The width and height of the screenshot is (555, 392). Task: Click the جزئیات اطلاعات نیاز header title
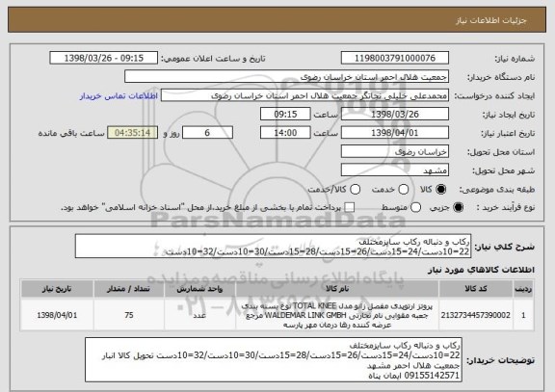click(x=491, y=20)
